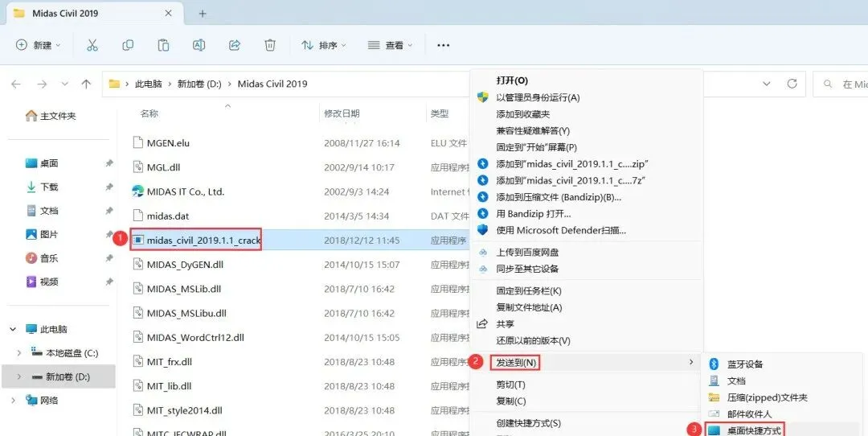Choose 添加到收藏夹 in context menu
The width and height of the screenshot is (868, 436).
click(523, 114)
